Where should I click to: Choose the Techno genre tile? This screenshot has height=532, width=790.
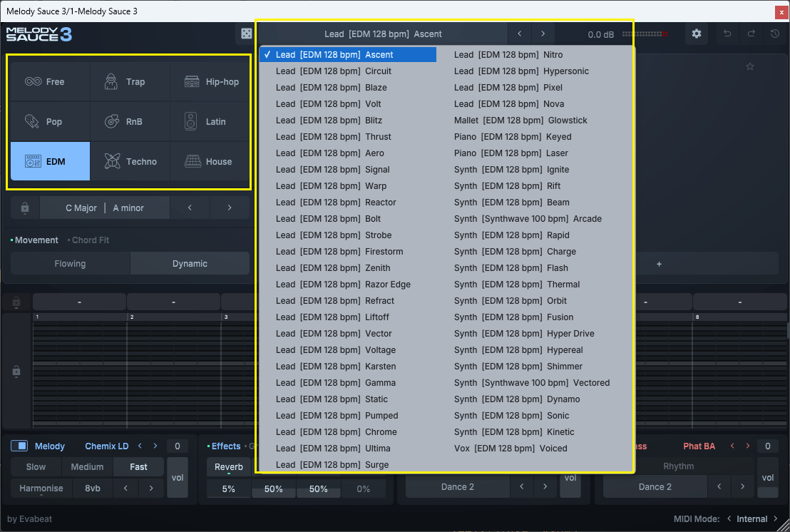tap(129, 162)
